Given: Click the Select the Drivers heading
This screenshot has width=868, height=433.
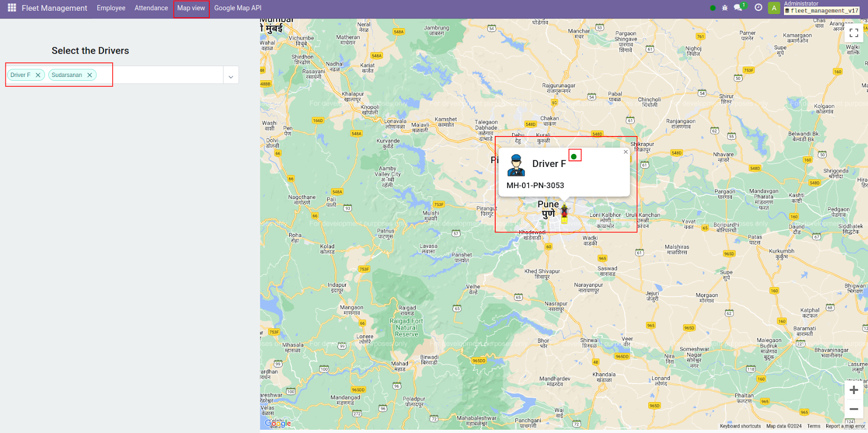Looking at the screenshot, I should tap(91, 50).
